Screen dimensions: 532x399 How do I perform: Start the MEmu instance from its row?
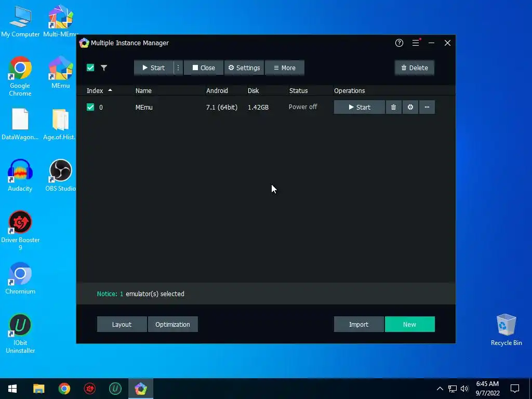(360, 107)
